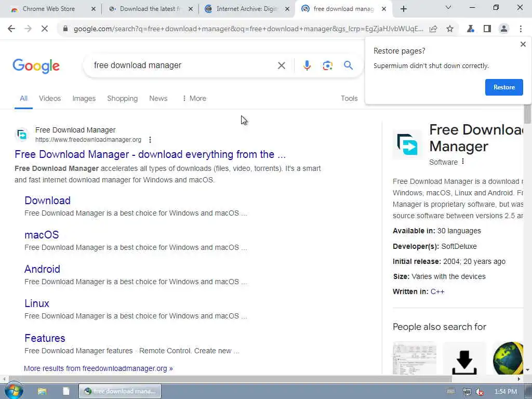Click the share page icon in address bar
Screen dimensions: 532x399
pyautogui.click(x=433, y=29)
